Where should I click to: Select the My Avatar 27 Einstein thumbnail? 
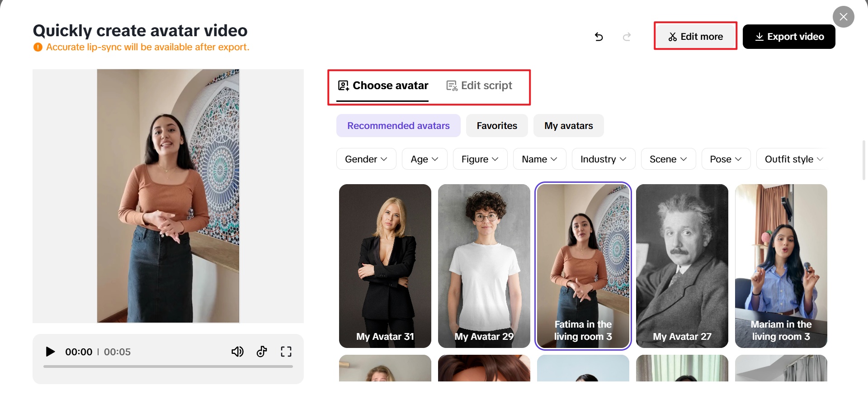(682, 265)
